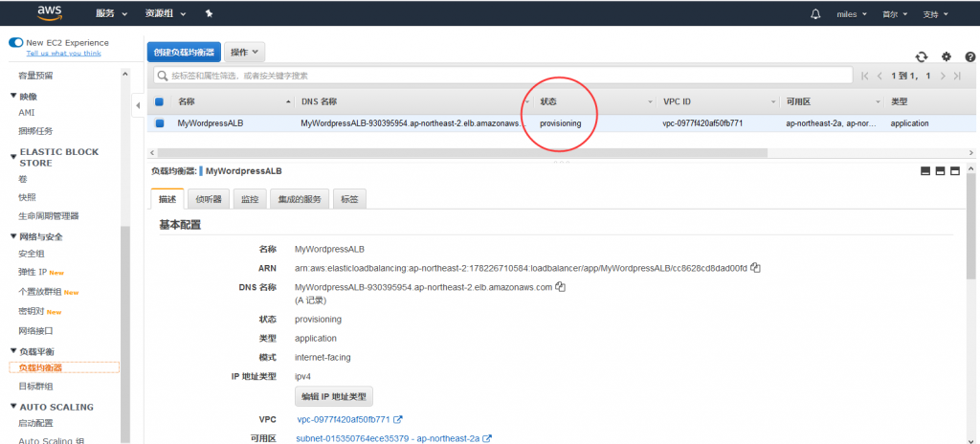980x444 pixels.
Task: Switch to the 监控 tab
Action: (250, 199)
